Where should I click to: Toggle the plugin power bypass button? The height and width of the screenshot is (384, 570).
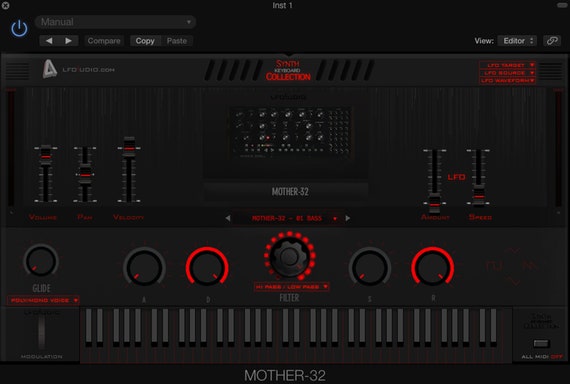coord(19,28)
